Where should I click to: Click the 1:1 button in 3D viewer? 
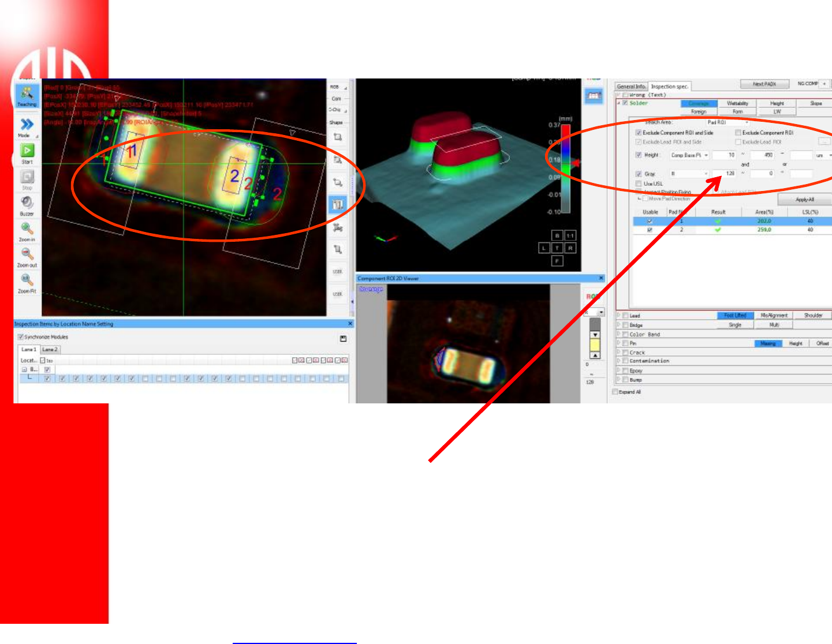tap(570, 235)
